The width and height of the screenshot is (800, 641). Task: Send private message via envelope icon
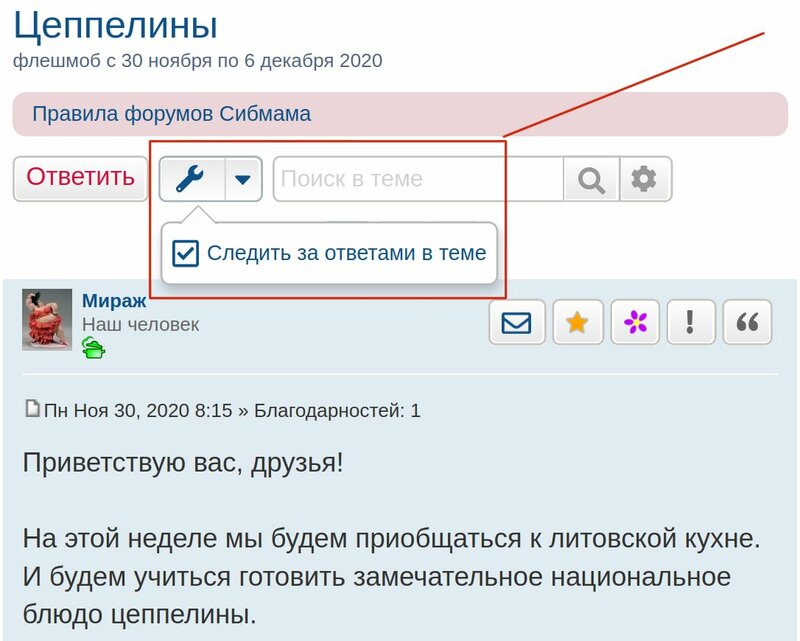point(517,323)
